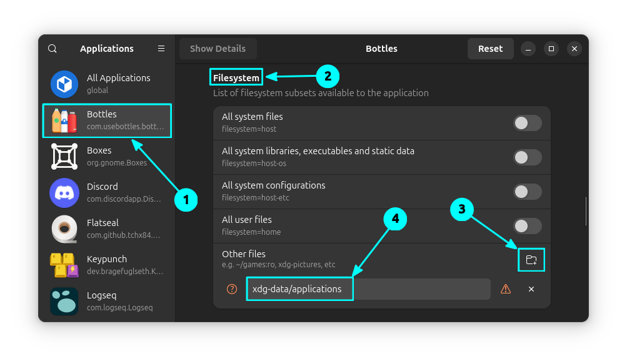Select All Applications global permissions

point(106,84)
